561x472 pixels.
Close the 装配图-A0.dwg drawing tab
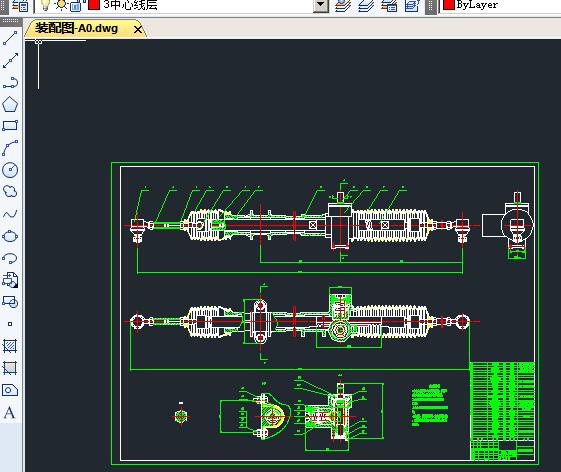click(138, 29)
